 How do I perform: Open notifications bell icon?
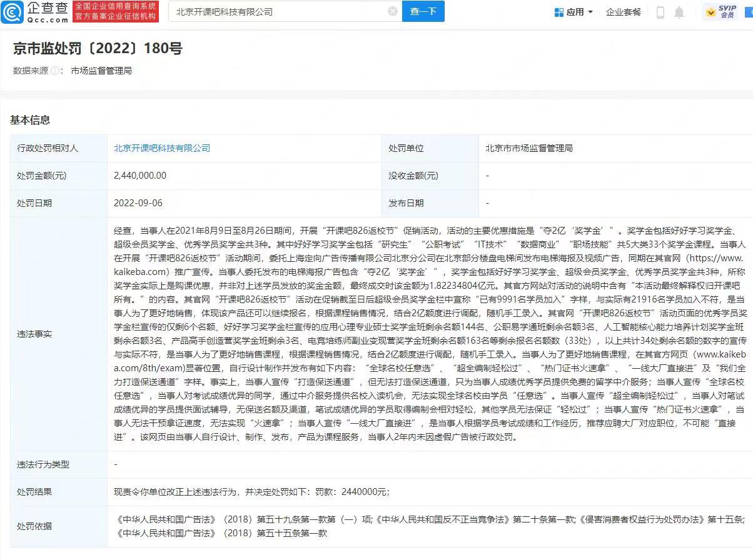click(679, 12)
